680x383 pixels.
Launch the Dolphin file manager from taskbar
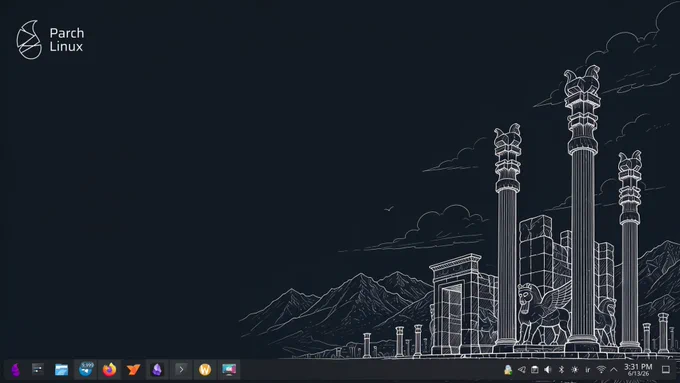click(x=62, y=370)
